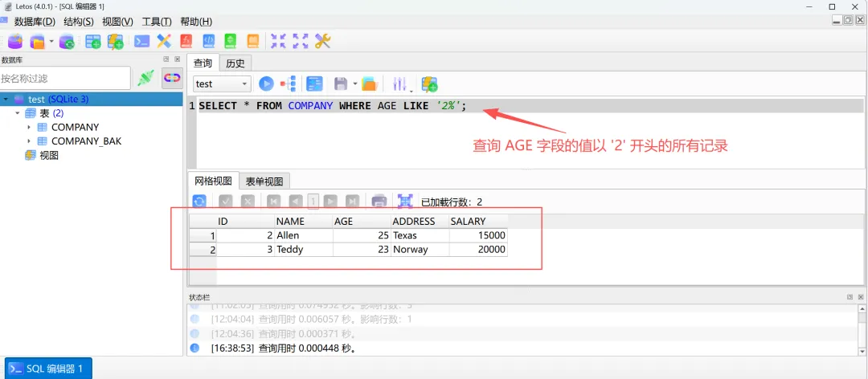Toggle the chain link button beside the filter box
The image size is (868, 379).
tap(172, 79)
